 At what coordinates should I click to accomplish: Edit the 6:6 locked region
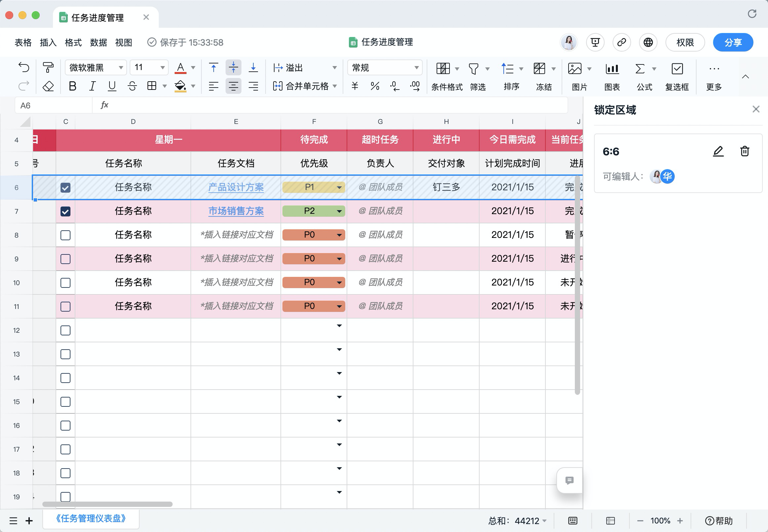tap(718, 151)
